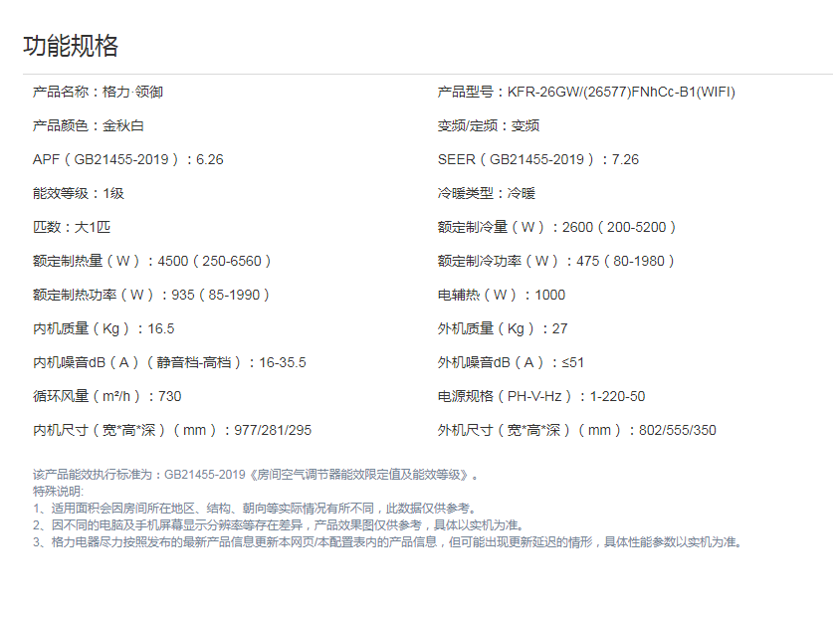Select the 额定制热功率 935 entry
This screenshot has width=840, height=620.
click(x=151, y=295)
